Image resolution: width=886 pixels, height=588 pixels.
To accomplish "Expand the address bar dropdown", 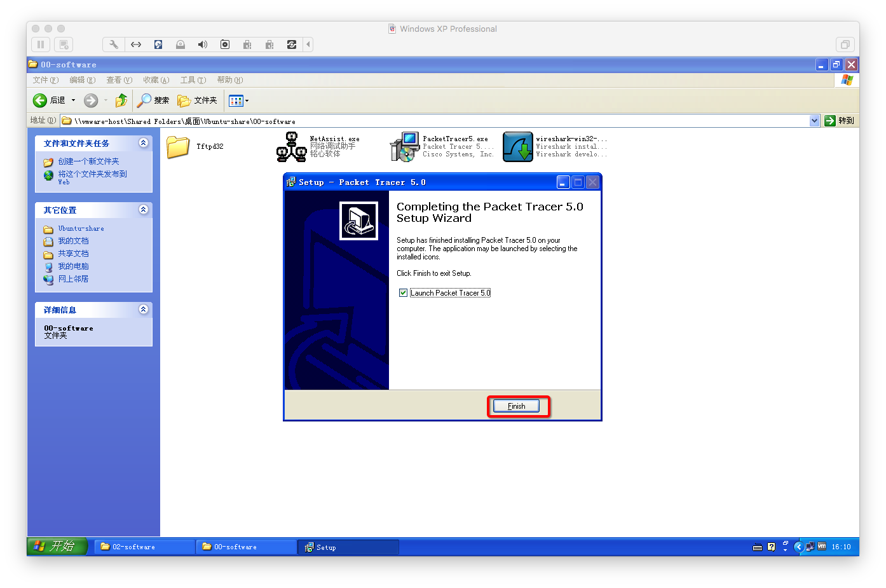I will coord(815,121).
